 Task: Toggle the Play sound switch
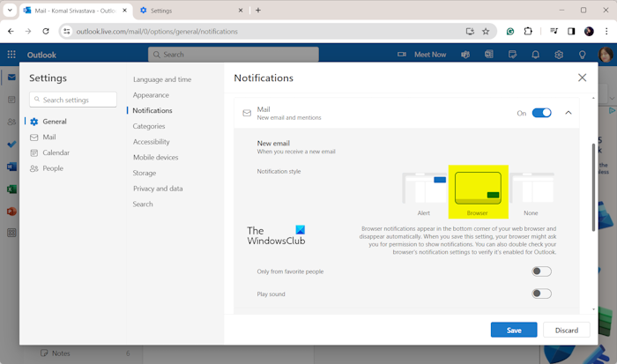[541, 293]
